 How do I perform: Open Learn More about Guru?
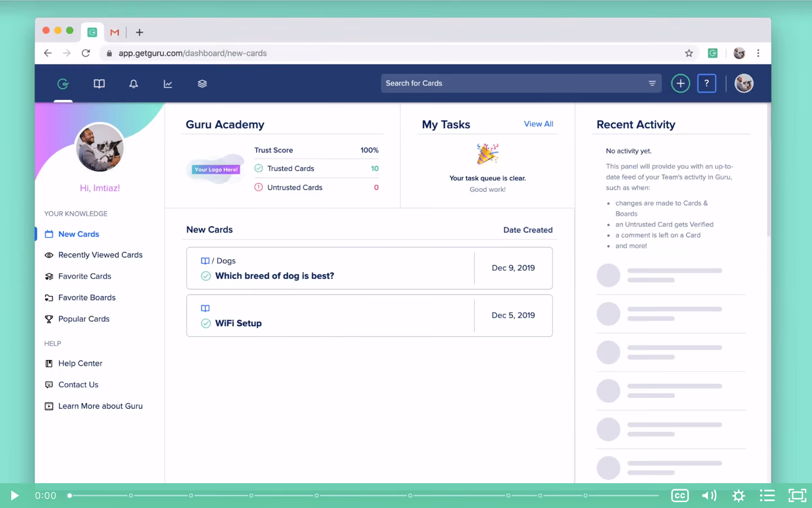[x=100, y=406]
